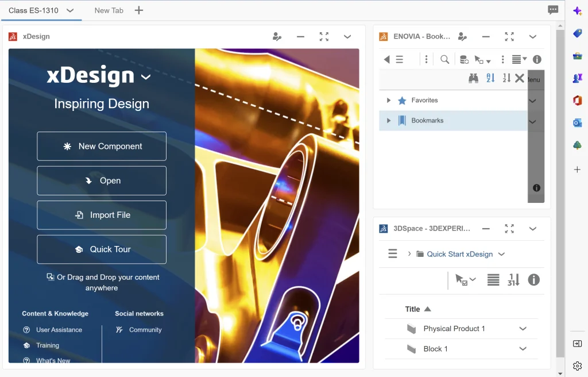This screenshot has height=377, width=588.
Task: Star the Favorites entry in the tree
Action: pos(402,100)
